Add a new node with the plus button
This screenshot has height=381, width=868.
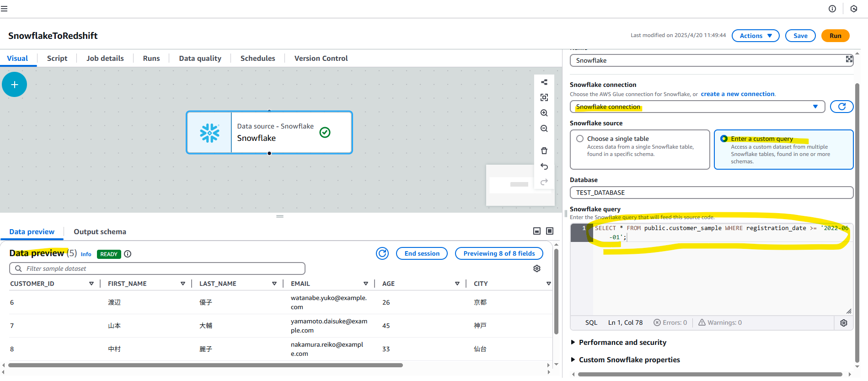pyautogui.click(x=14, y=85)
